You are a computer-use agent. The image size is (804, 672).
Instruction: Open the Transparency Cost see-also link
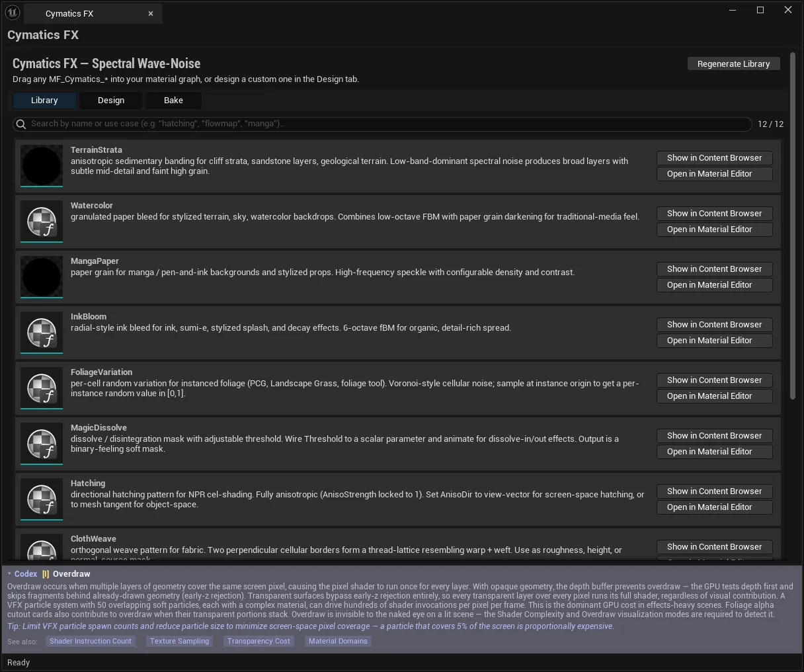(x=259, y=641)
